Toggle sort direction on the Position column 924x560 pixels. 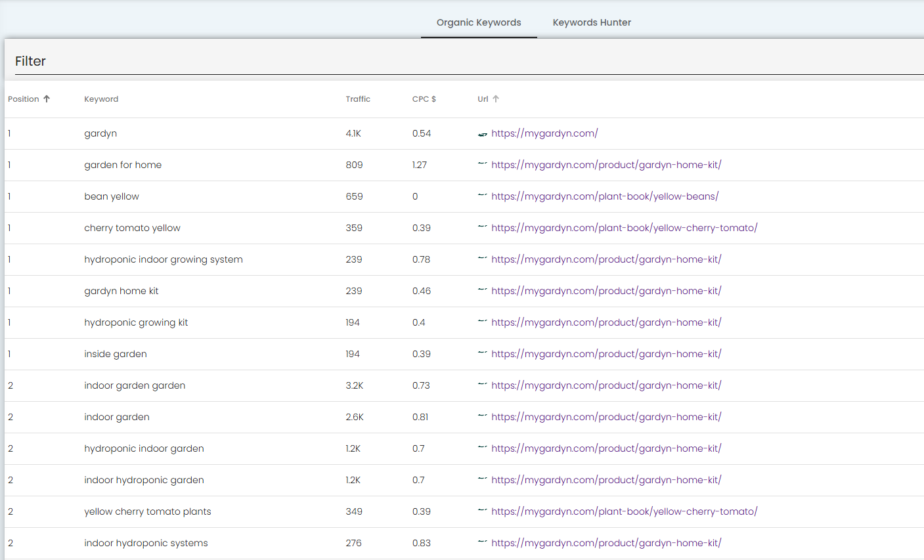point(29,98)
